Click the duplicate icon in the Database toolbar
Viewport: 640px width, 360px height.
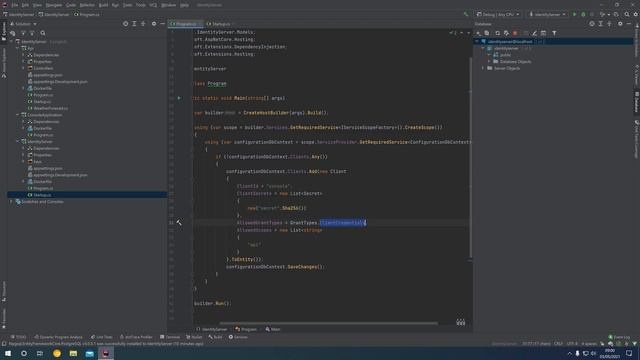point(487,33)
